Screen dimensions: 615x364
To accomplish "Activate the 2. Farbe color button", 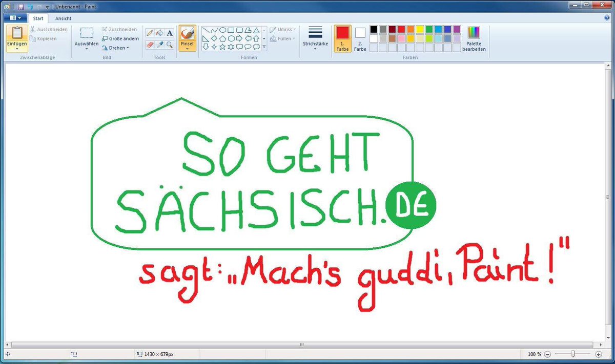I will click(360, 39).
